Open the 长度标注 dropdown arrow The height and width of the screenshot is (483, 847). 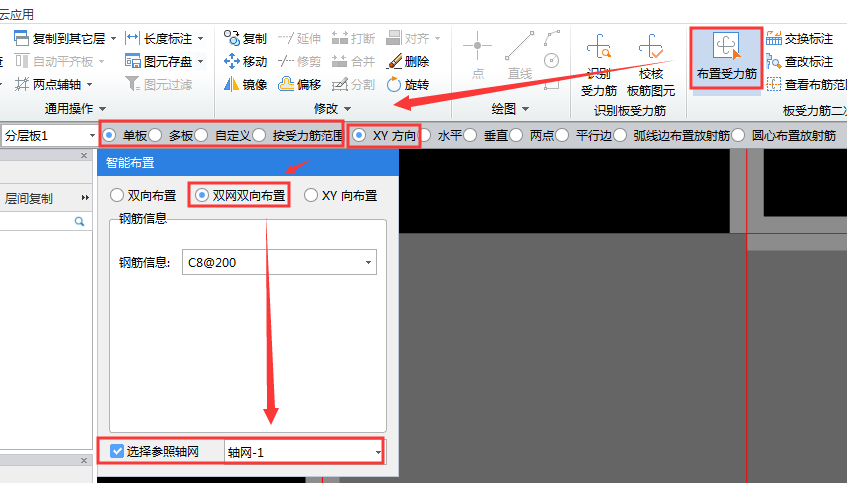pyautogui.click(x=200, y=38)
